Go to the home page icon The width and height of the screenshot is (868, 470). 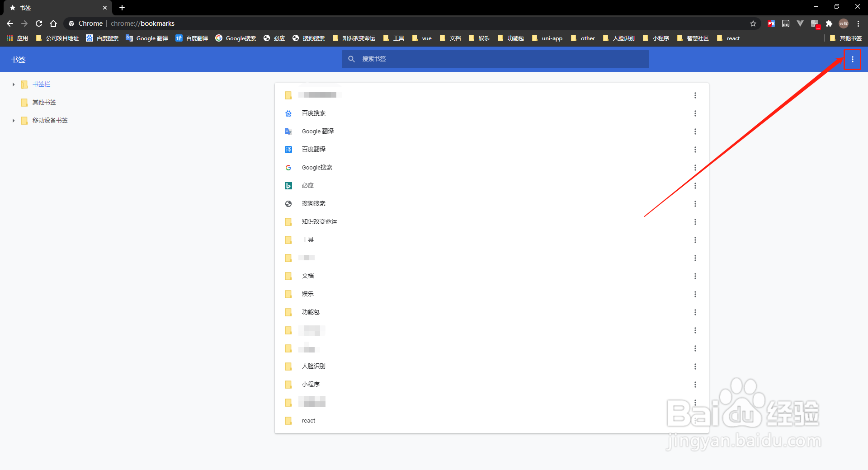(53, 23)
